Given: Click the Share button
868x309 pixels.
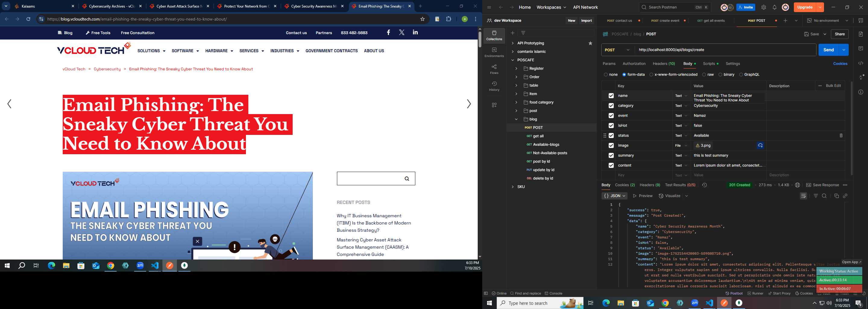Looking at the screenshot, I should (x=839, y=34).
